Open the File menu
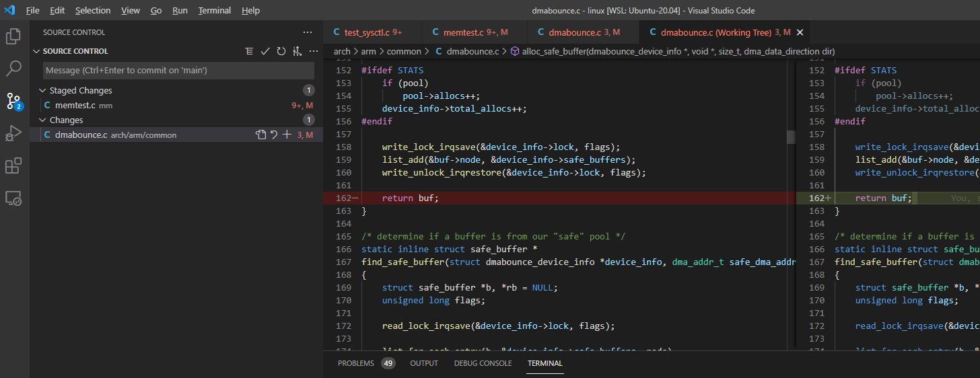 pos(32,10)
